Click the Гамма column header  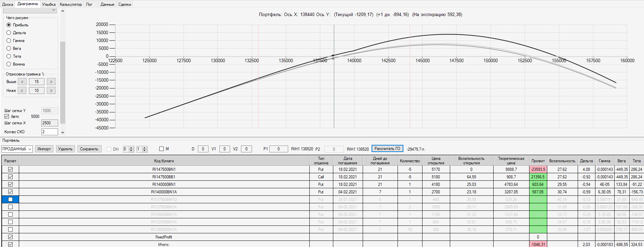click(x=604, y=161)
